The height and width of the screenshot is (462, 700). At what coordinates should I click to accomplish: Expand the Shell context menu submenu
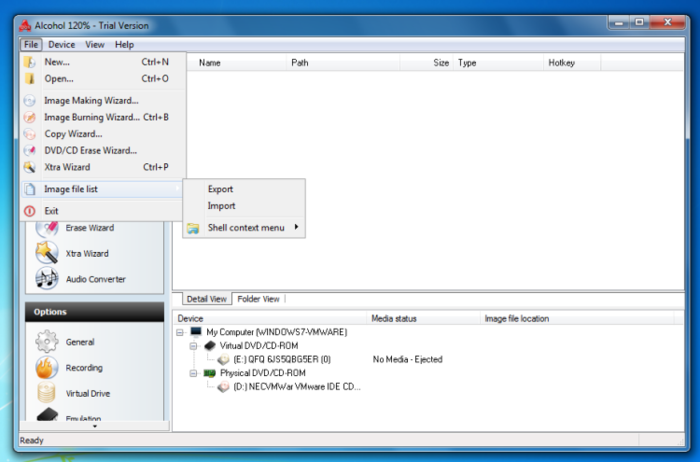click(244, 228)
